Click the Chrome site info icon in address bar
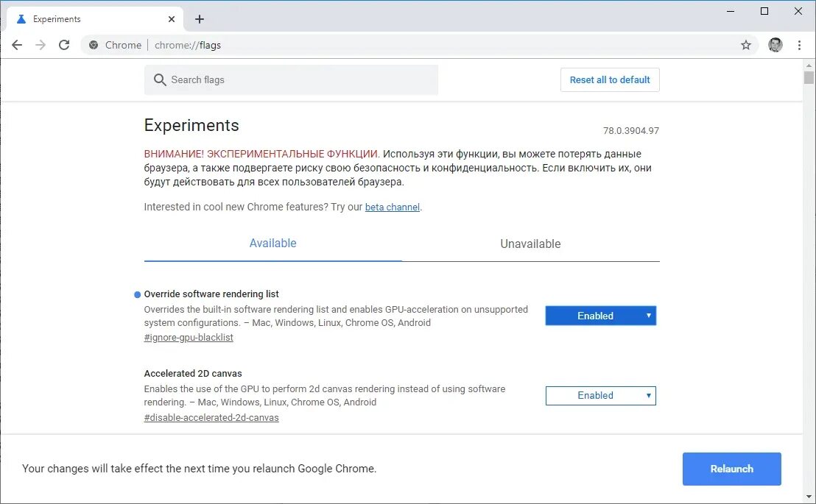The width and height of the screenshot is (816, 504). pyautogui.click(x=94, y=46)
